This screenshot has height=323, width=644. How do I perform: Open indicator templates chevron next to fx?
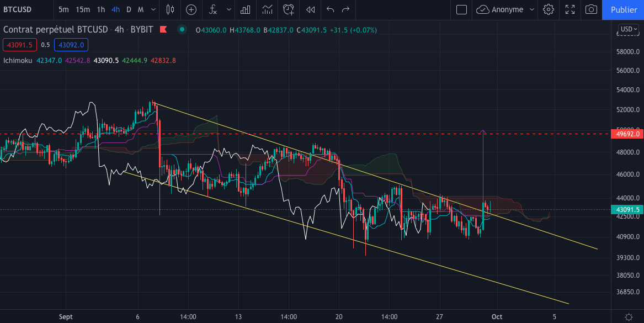(x=227, y=9)
